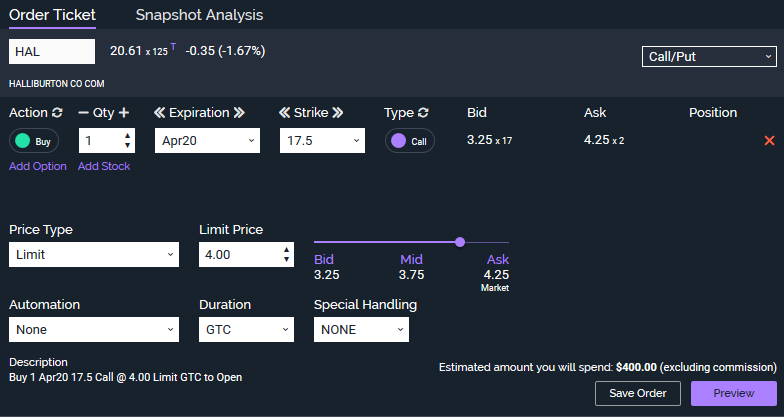
Task: Expand the Apr20 expiration dropdown
Action: 209,141
